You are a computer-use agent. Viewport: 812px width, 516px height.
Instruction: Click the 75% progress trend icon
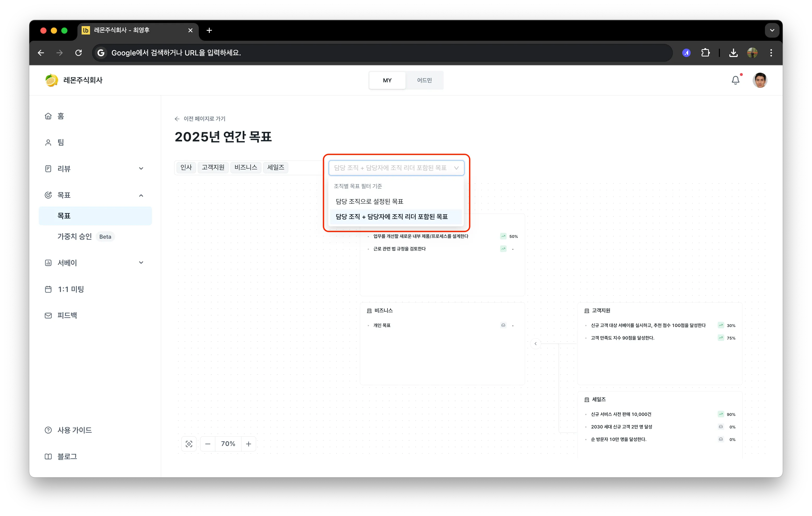pos(721,338)
